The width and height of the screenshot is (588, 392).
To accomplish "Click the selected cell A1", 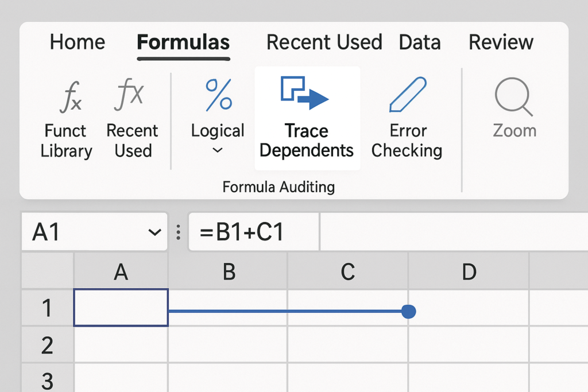I will [x=121, y=308].
